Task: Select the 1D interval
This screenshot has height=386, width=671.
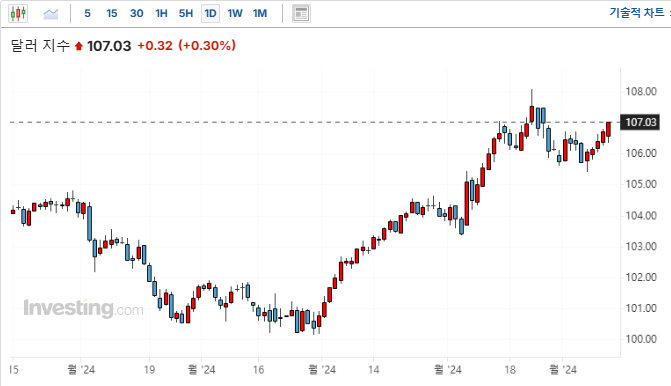Action: click(211, 14)
